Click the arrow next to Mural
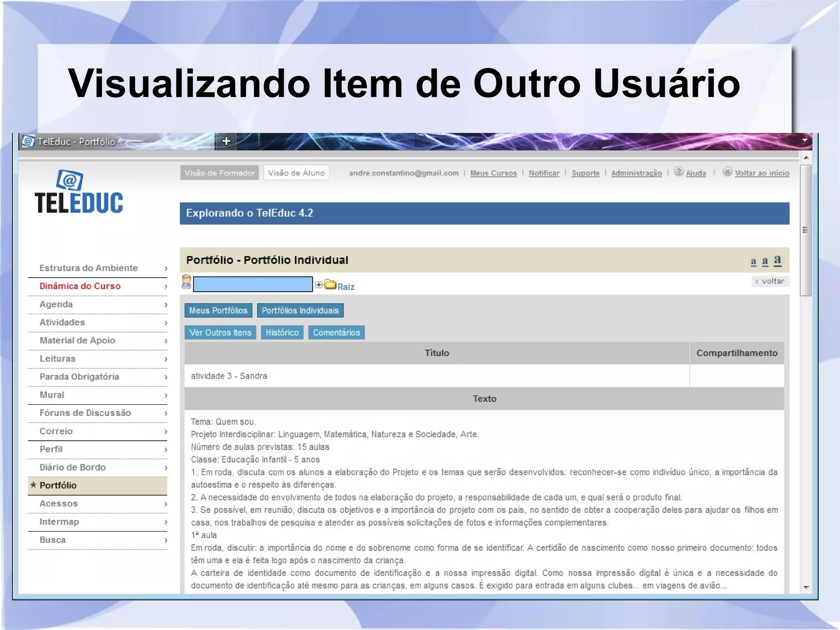This screenshot has width=840, height=630. pyautogui.click(x=165, y=395)
